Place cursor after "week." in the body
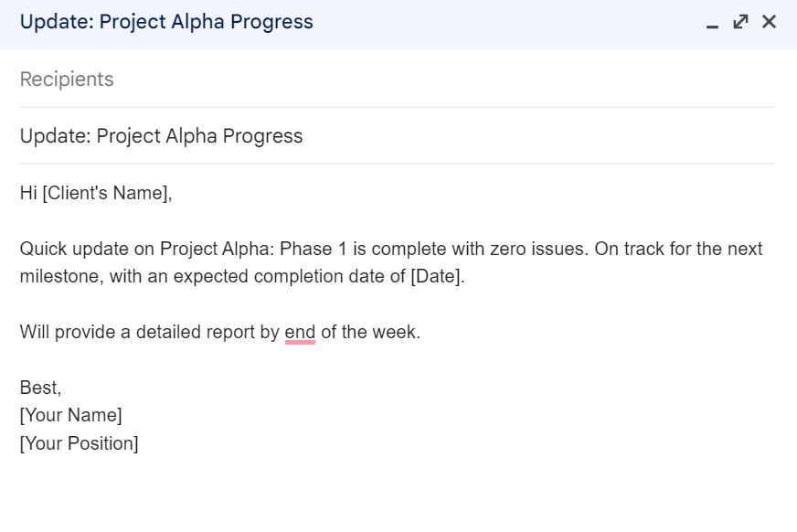The height and width of the screenshot is (532, 797). tap(421, 332)
